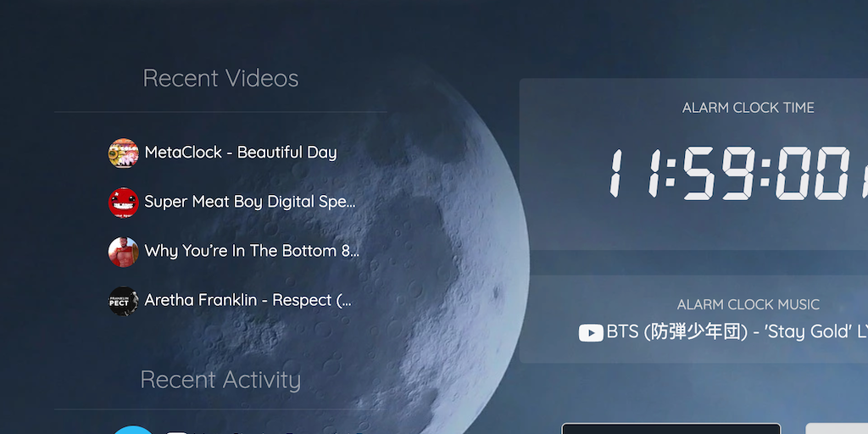Screen dimensions: 868x434
Task: Open the MetaClock Beautiful Day thumbnail
Action: click(x=123, y=153)
